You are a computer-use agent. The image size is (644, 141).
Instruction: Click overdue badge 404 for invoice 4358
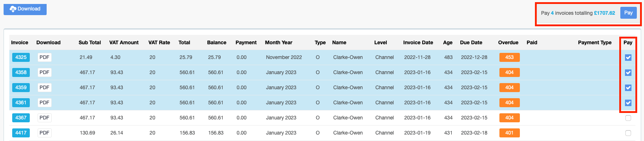[509, 72]
